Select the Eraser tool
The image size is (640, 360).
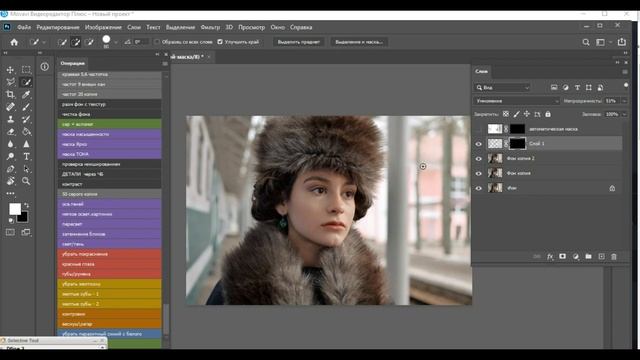pyautogui.click(x=10, y=131)
